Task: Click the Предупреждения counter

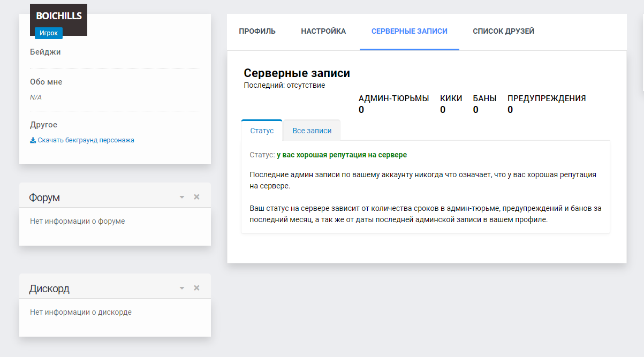Action: (x=547, y=104)
